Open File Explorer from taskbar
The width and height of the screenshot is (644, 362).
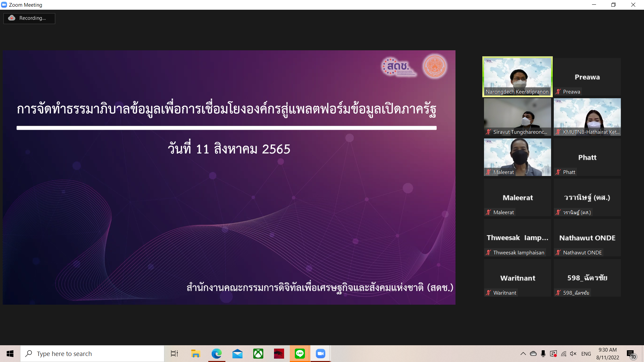coord(196,354)
